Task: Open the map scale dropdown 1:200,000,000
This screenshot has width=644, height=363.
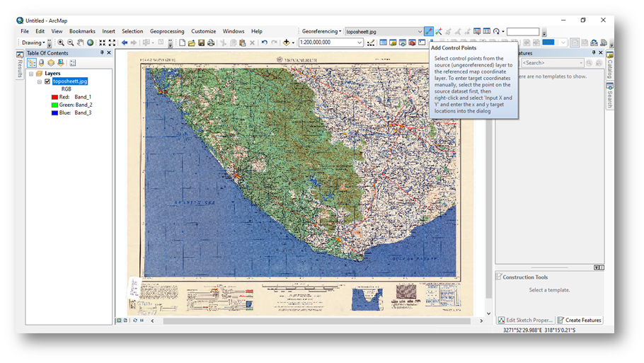Action: click(360, 42)
